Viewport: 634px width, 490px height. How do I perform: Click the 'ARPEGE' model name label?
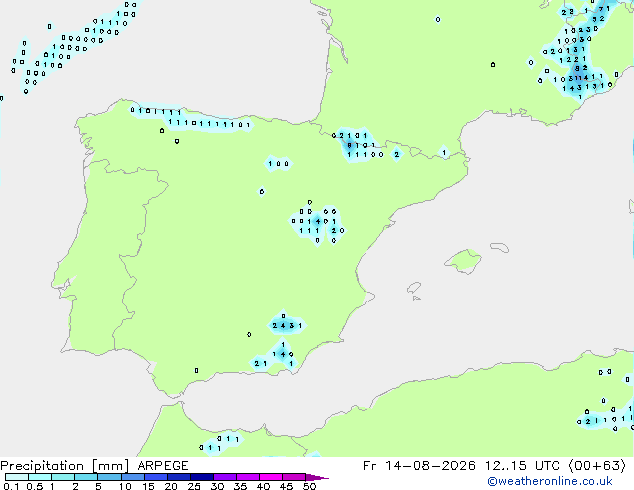[163, 466]
